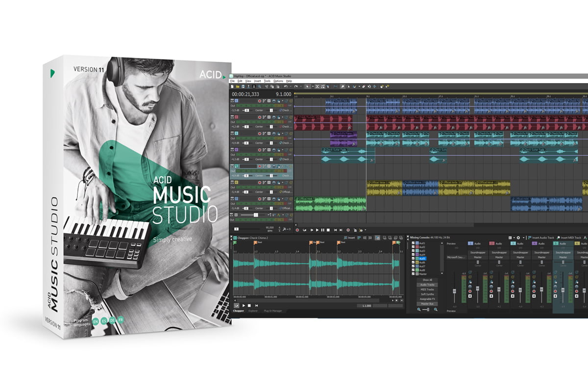
Task: Open Audio 3 Soundmapper input dropdown
Action: [x=520, y=252]
